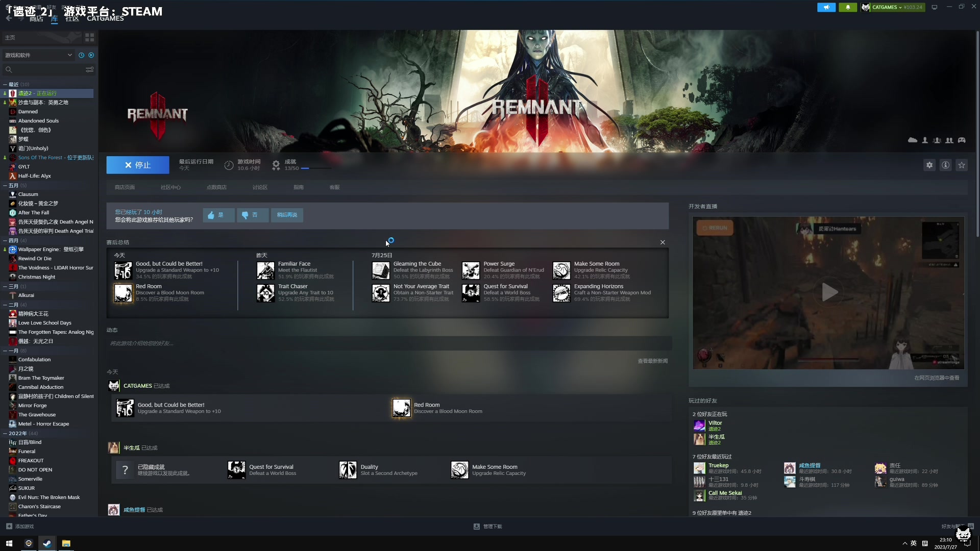This screenshot has height=551, width=980.
Task: Play the developer broadcast video
Action: pyautogui.click(x=829, y=292)
